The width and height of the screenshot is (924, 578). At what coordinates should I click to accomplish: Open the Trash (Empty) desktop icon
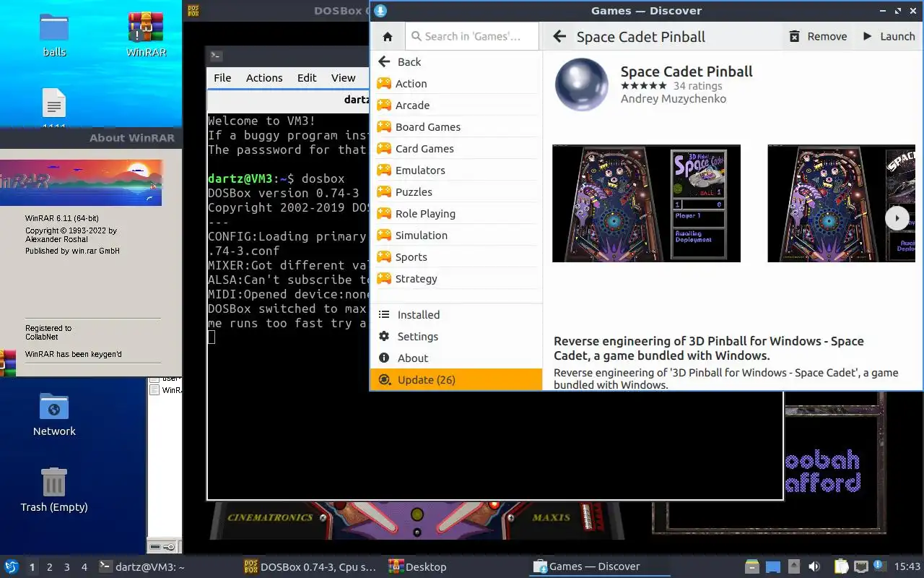54,490
